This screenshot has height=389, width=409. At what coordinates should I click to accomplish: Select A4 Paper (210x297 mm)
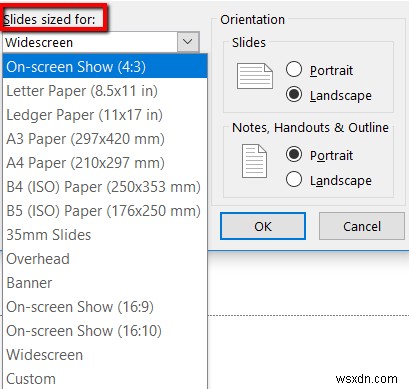[105, 163]
